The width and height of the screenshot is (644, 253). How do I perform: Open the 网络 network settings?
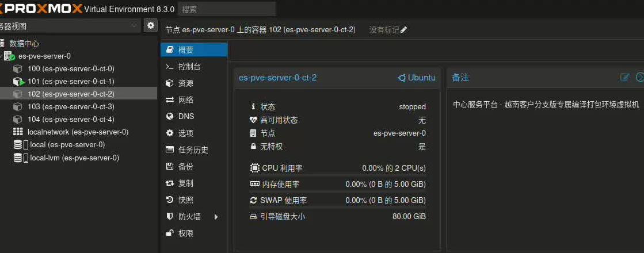click(x=186, y=100)
